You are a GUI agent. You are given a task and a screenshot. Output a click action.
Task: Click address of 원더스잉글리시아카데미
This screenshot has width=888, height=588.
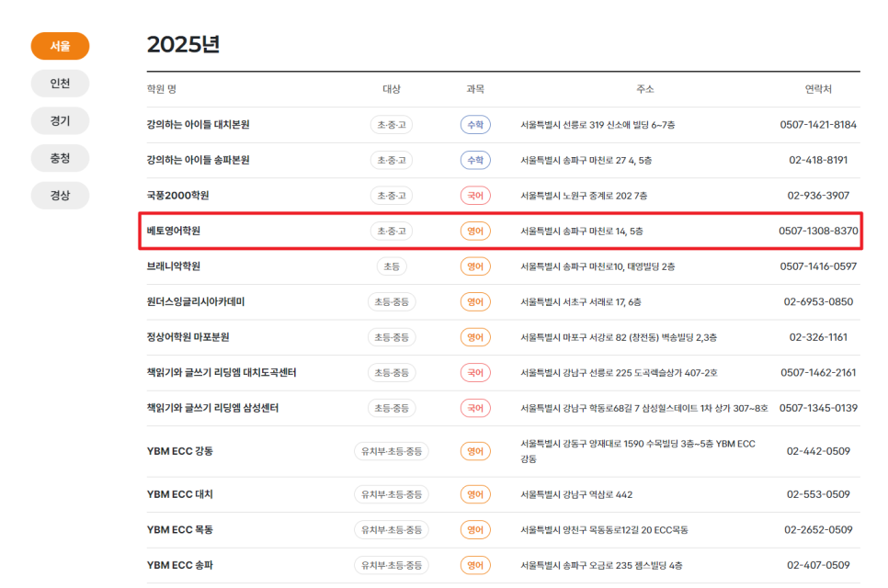coord(580,301)
